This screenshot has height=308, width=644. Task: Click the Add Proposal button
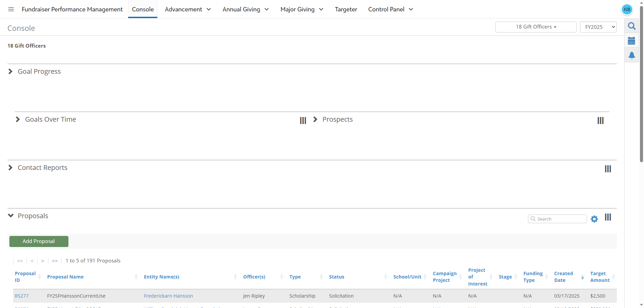(39, 241)
